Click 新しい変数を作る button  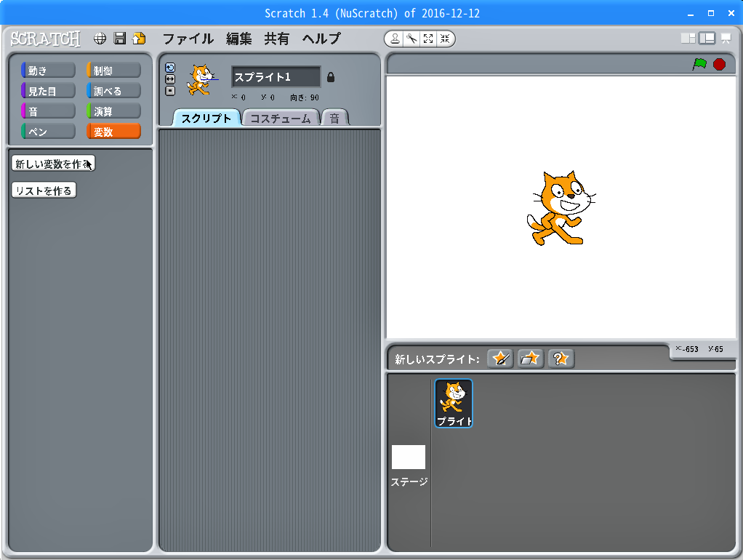coord(54,164)
